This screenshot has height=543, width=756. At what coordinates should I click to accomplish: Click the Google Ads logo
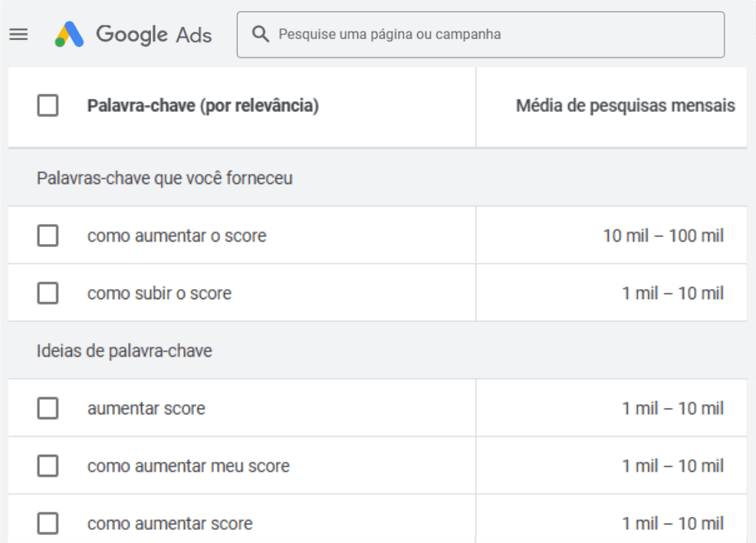[x=133, y=35]
